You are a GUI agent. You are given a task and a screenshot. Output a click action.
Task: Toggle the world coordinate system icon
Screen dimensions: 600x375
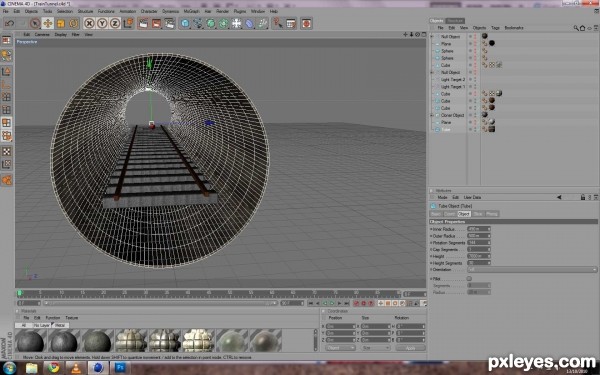click(128, 23)
